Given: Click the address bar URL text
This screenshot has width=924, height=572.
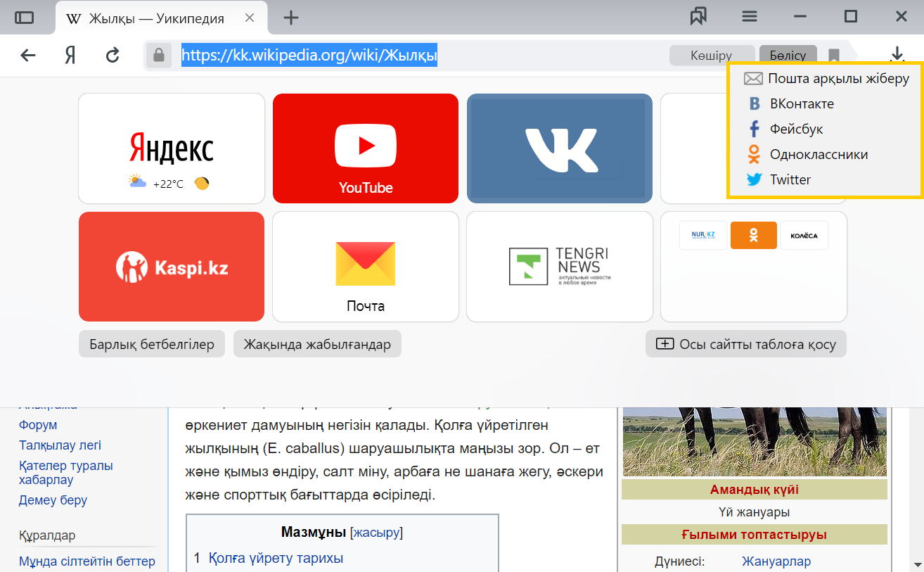Looking at the screenshot, I should [309, 55].
